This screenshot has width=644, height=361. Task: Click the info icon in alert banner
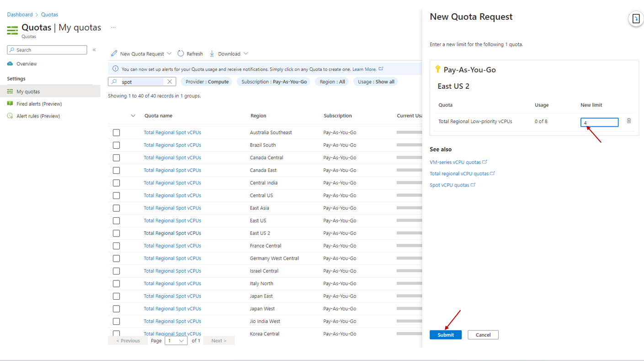(x=115, y=69)
